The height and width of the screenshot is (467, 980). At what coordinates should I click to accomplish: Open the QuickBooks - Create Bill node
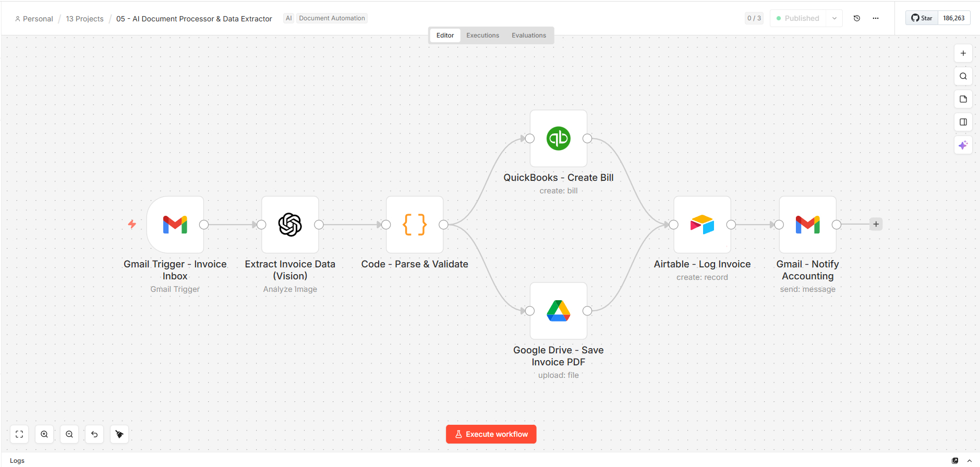[559, 139]
